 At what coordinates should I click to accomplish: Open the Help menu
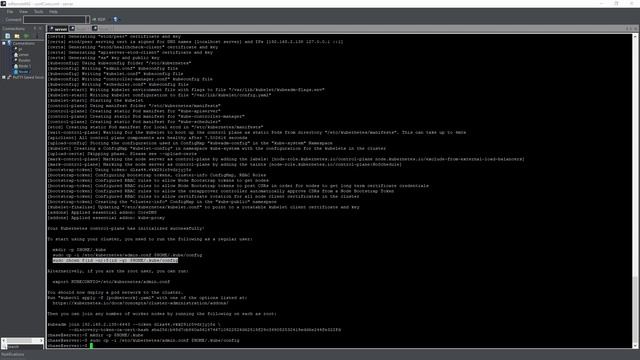coord(53,12)
